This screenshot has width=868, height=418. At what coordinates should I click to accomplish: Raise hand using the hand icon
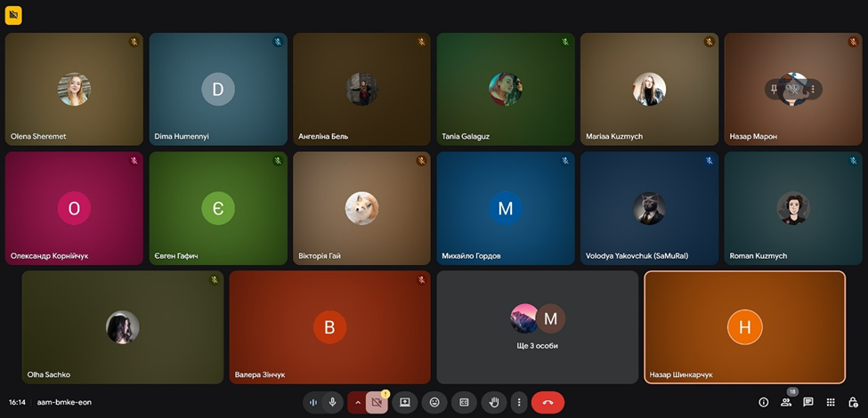pos(494,402)
